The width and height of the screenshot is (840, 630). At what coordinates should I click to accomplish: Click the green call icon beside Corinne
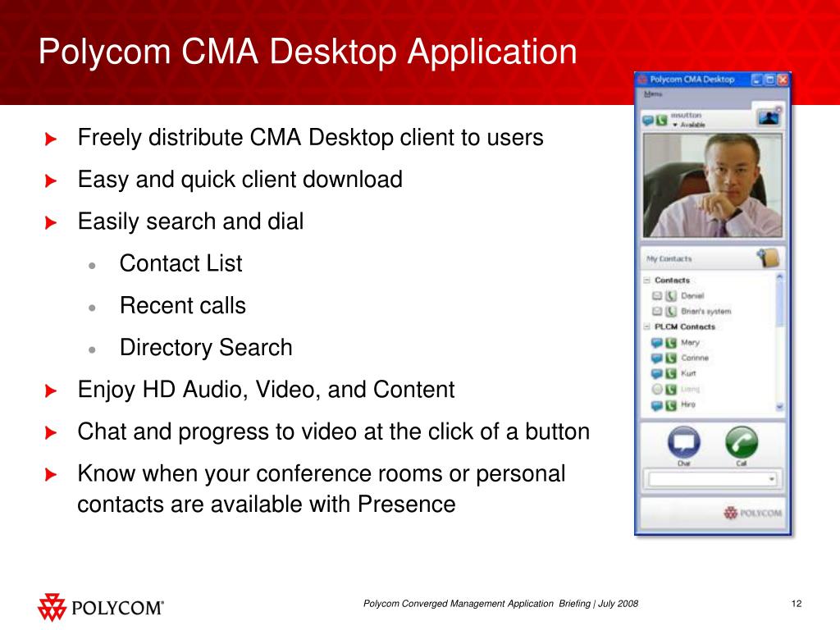pos(671,358)
